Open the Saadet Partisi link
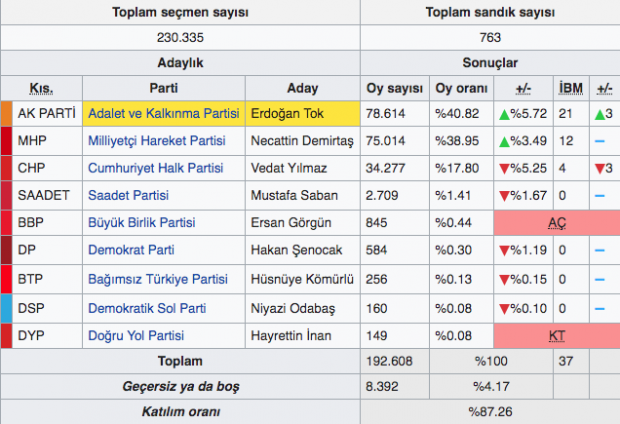620x424 pixels. click(x=128, y=195)
